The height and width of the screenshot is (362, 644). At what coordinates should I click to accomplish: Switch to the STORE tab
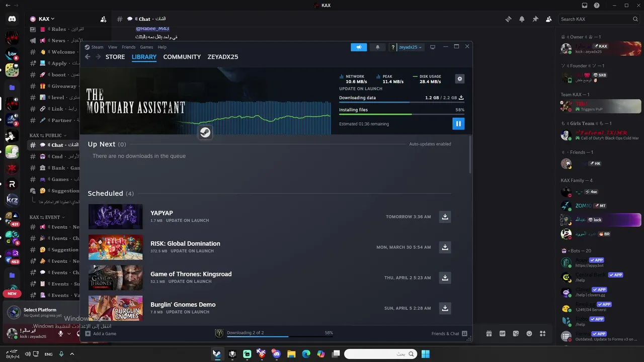(115, 57)
